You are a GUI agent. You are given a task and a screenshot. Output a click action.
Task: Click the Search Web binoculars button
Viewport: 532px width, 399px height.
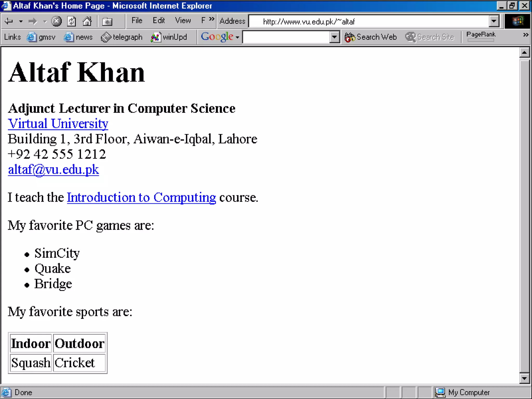[x=371, y=37]
